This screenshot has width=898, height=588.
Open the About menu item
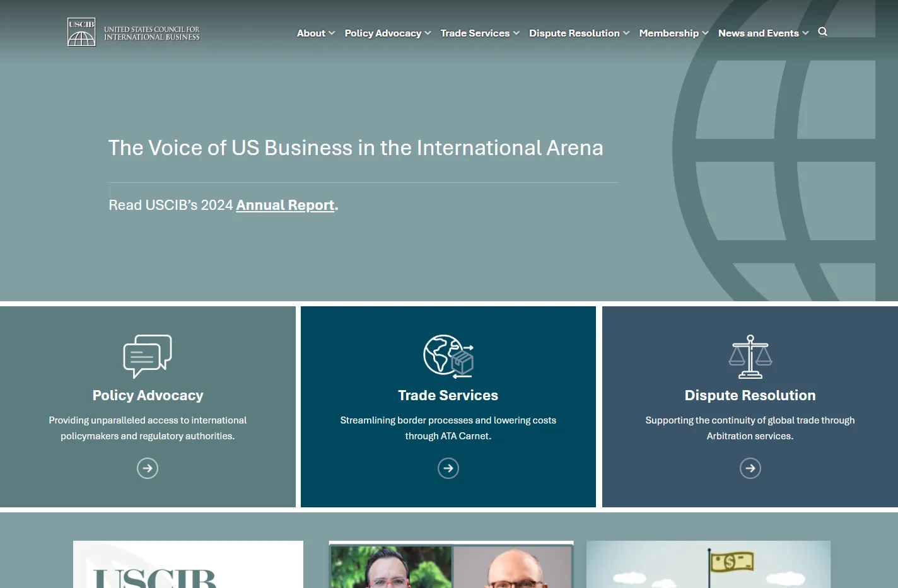click(311, 33)
